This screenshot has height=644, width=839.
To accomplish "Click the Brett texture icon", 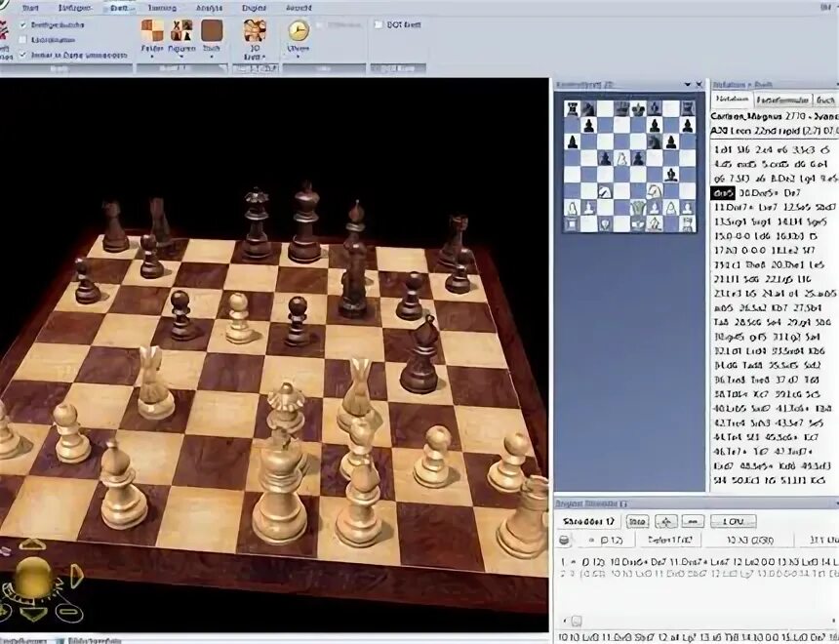I will click(212, 29).
